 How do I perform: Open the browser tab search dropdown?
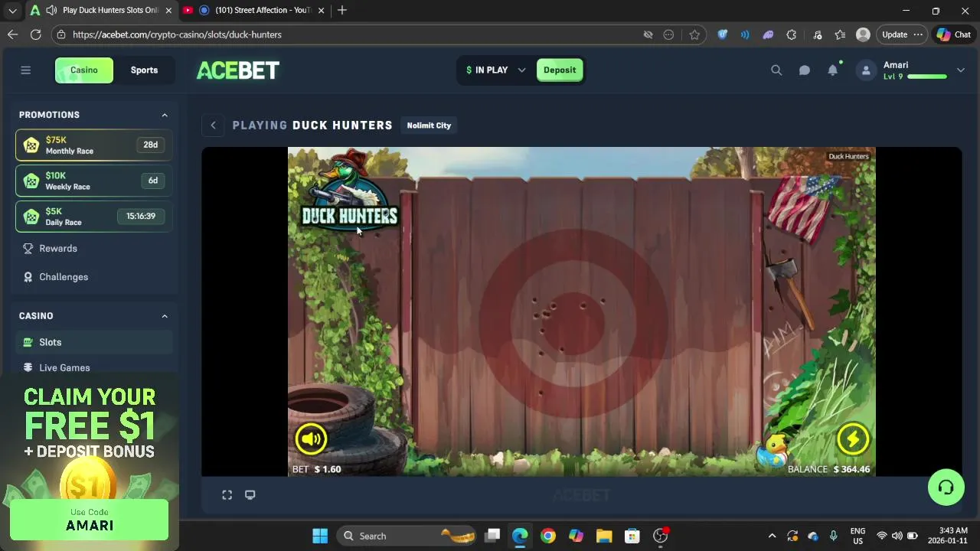(12, 11)
